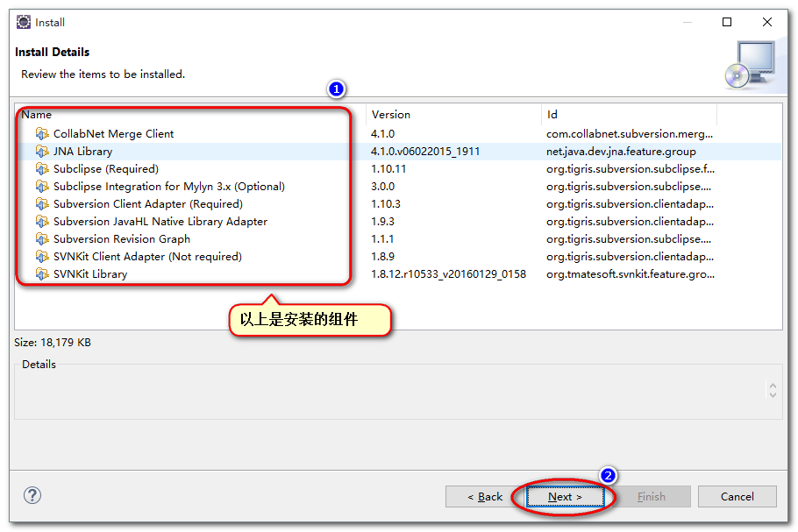Click version 1.8.12.r10533_v20160129_0158 cell

point(448,274)
